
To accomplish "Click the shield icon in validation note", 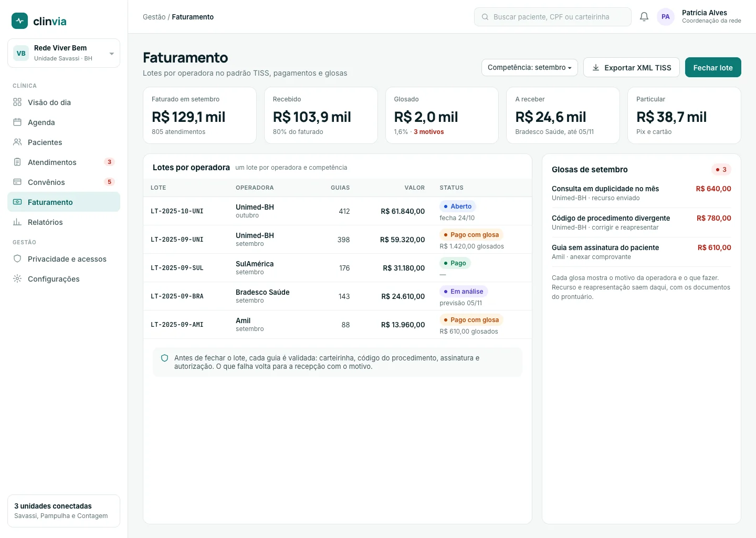I will [164, 358].
